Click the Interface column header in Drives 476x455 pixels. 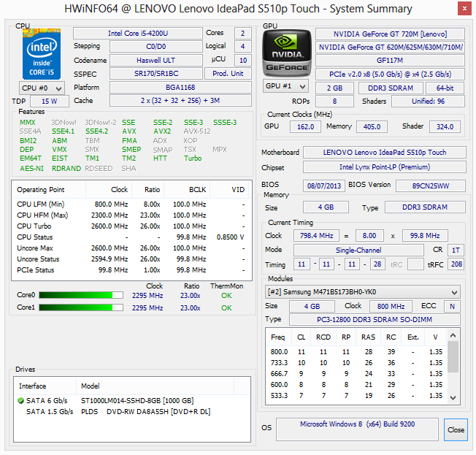coord(45,386)
